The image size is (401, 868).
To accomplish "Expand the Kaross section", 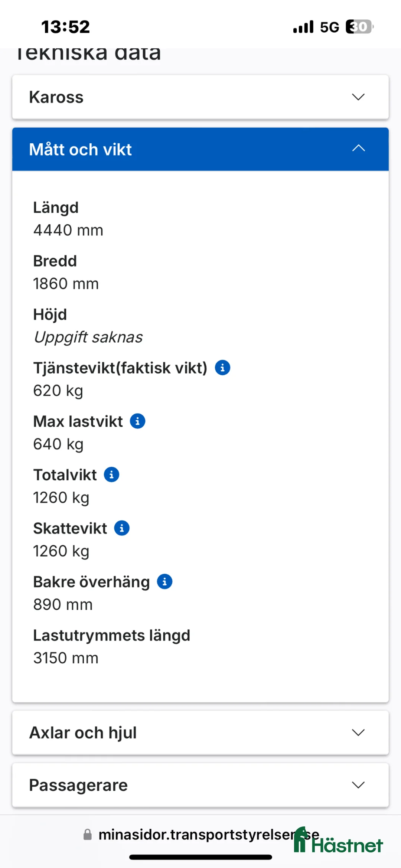I will tap(200, 97).
